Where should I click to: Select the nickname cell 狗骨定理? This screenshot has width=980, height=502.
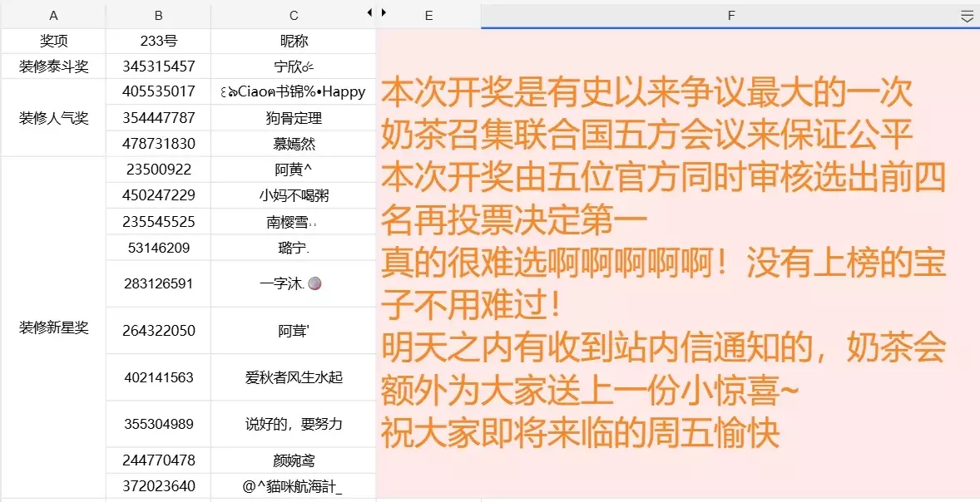[x=294, y=118]
